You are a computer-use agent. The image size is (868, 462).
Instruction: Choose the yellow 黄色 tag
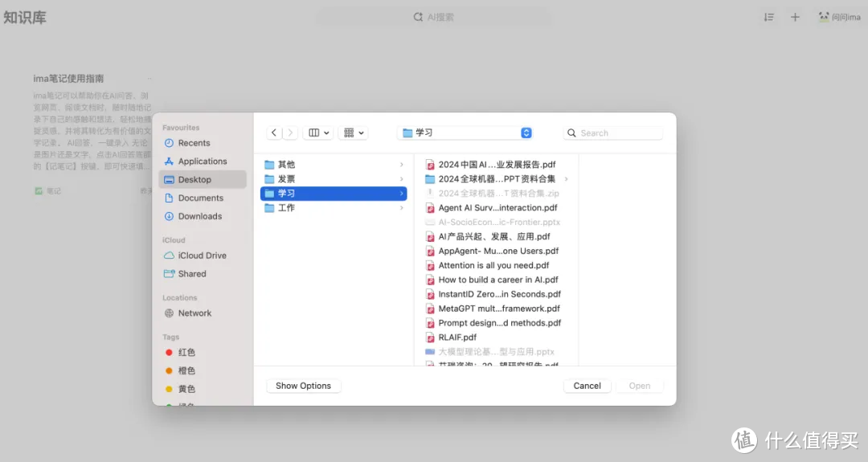202,389
